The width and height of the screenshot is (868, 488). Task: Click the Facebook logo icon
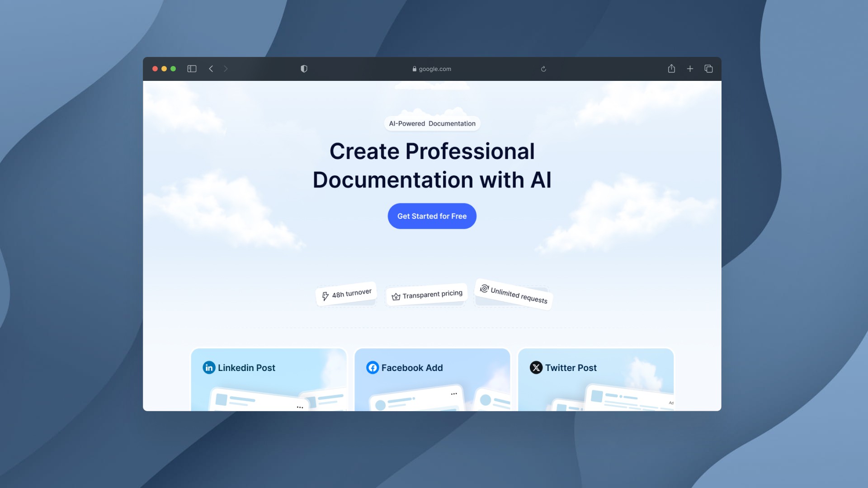tap(372, 368)
